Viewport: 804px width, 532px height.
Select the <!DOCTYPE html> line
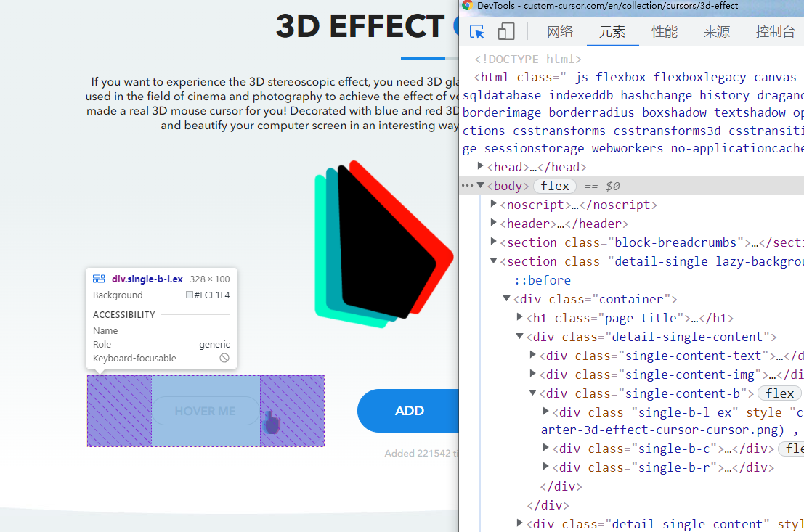click(527, 59)
